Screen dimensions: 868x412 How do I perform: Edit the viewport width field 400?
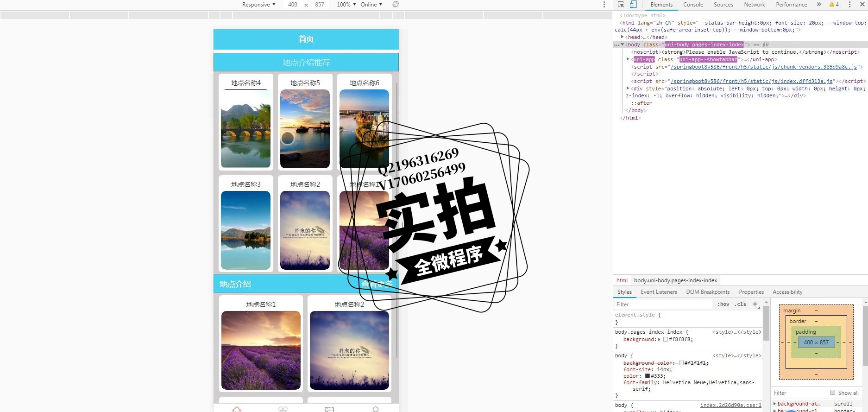(293, 5)
